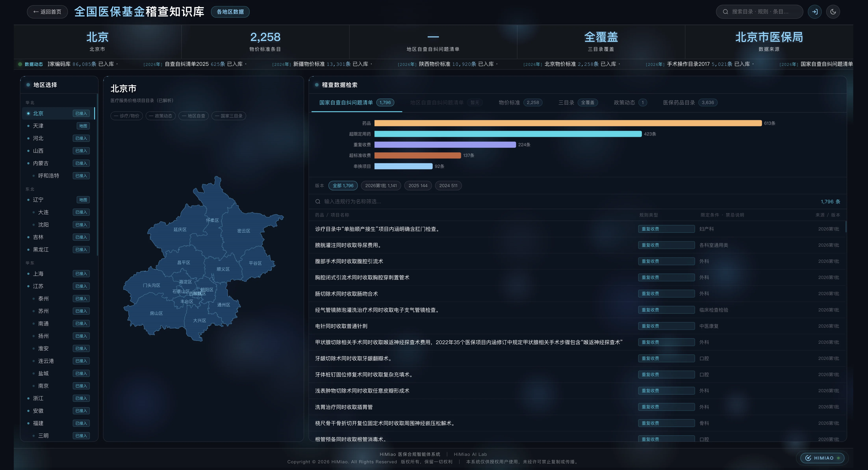Go back with 返回首页 button
The image size is (868, 470).
point(47,12)
